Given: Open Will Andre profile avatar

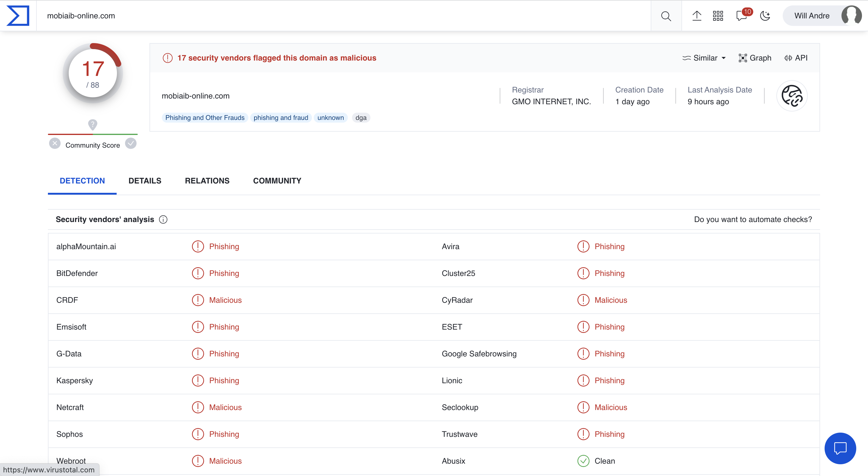Looking at the screenshot, I should (851, 15).
